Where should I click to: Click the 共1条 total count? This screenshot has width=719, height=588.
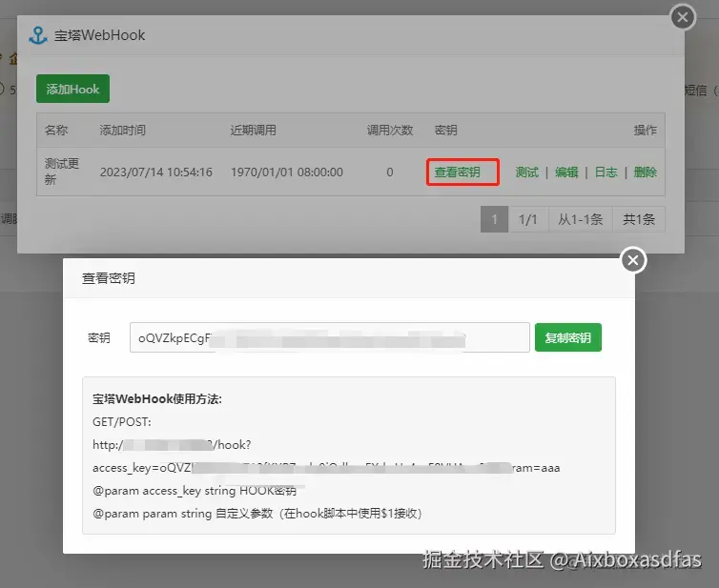coord(638,219)
